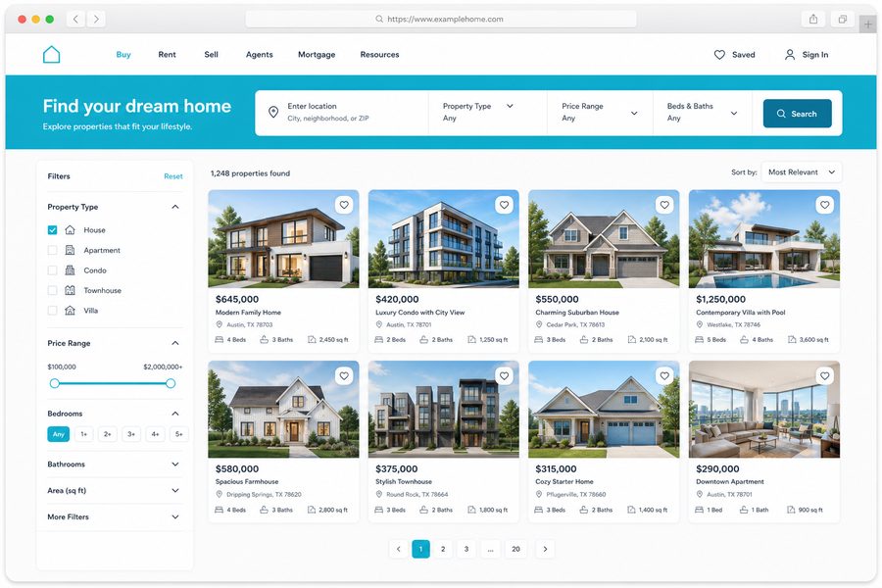
Task: Click the maximum price slider handle
Action: pos(171,384)
